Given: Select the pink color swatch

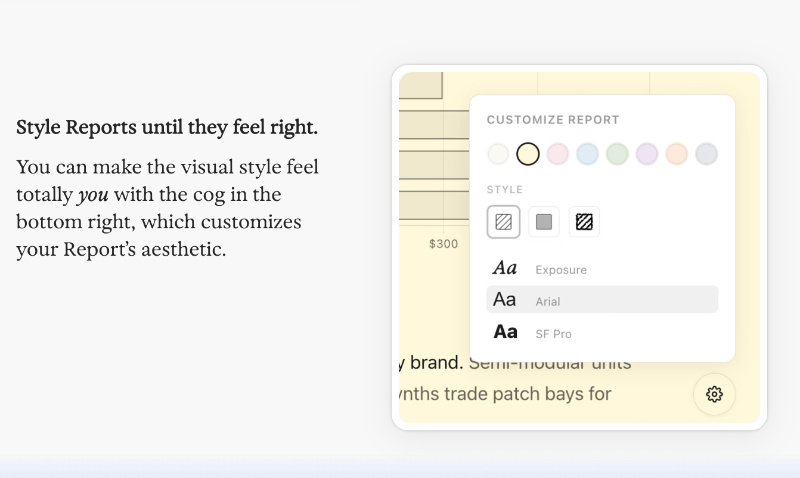Looking at the screenshot, I should [558, 154].
